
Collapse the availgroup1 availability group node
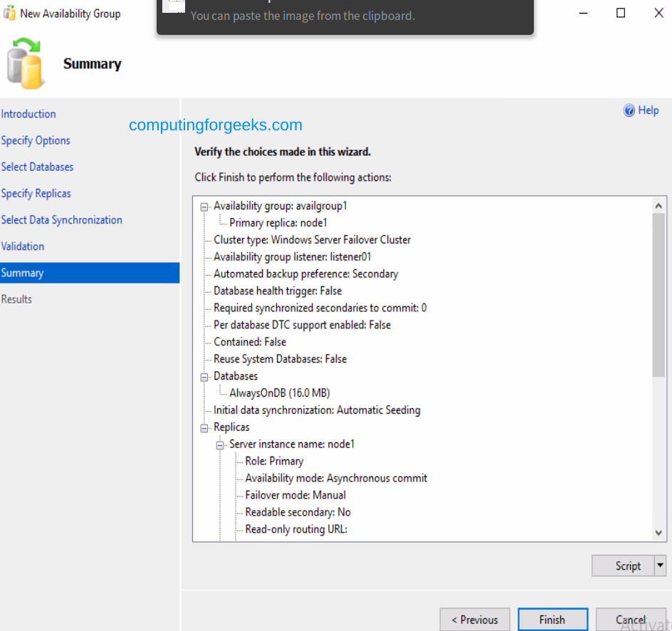click(203, 205)
